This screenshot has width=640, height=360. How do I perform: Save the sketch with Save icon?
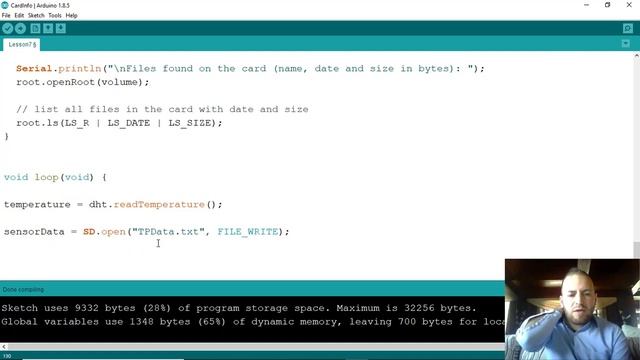click(61, 28)
